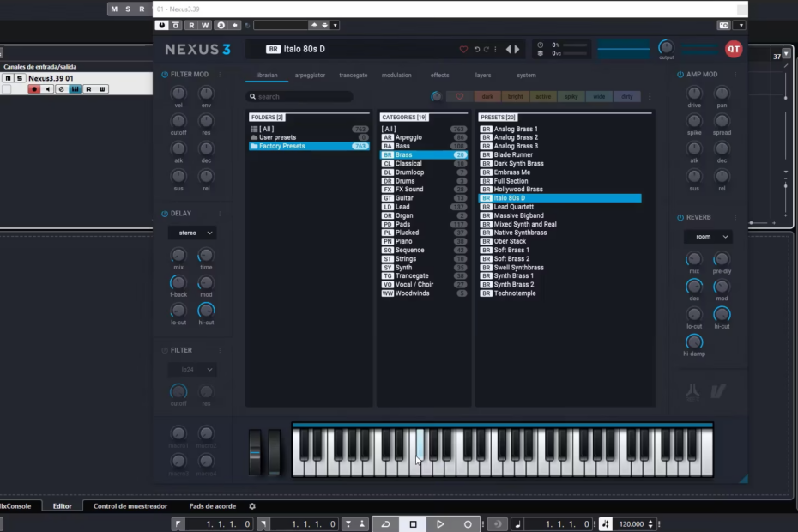798x532 pixels.
Task: Switch to the layers tab
Action: [483, 75]
